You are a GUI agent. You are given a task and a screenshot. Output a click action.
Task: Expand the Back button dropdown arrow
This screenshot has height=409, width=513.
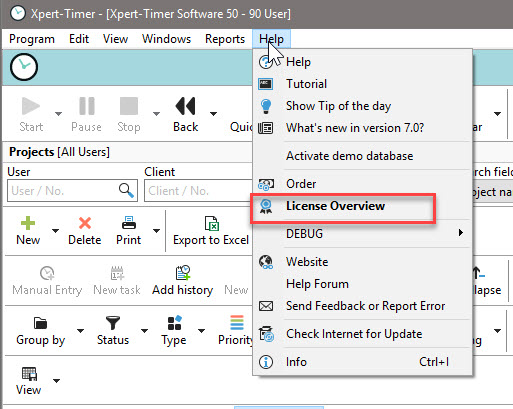[x=213, y=114]
